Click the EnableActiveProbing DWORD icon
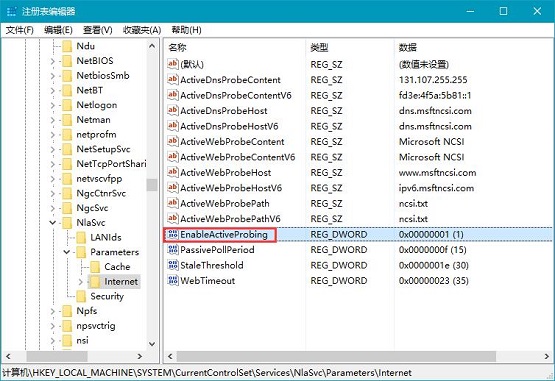Image resolution: width=555 pixels, height=381 pixels. [172, 234]
